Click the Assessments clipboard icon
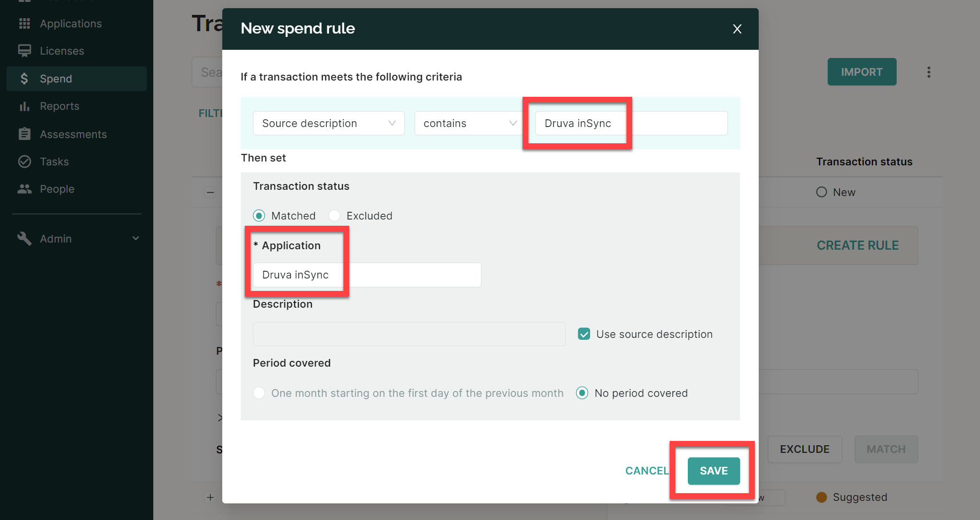 24,134
